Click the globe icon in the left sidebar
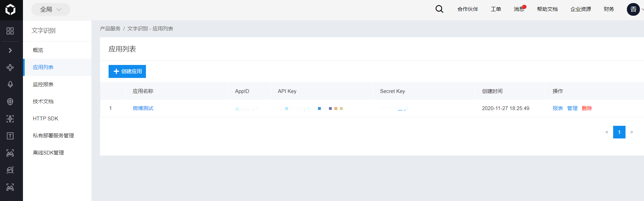This screenshot has height=201, width=644. 10,102
